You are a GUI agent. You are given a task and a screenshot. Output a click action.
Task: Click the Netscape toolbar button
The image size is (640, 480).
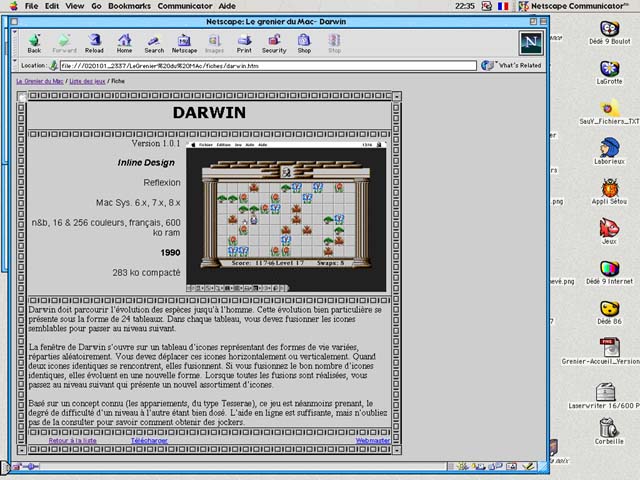184,43
